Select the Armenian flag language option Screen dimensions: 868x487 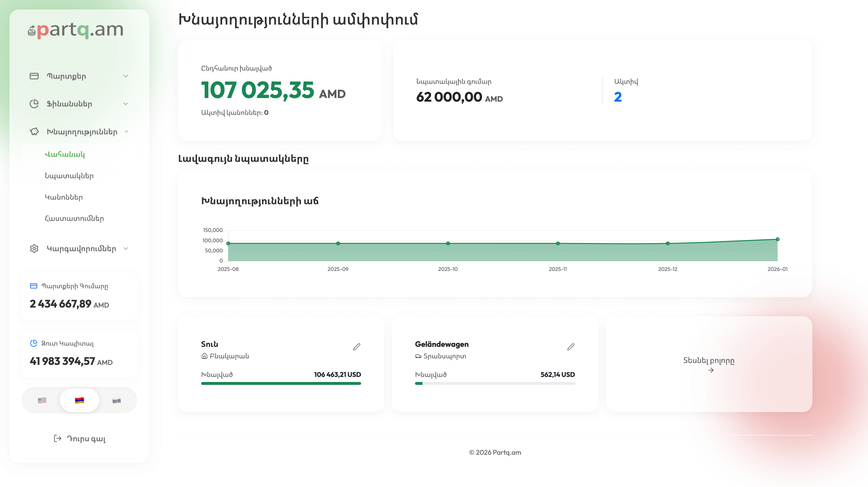79,400
